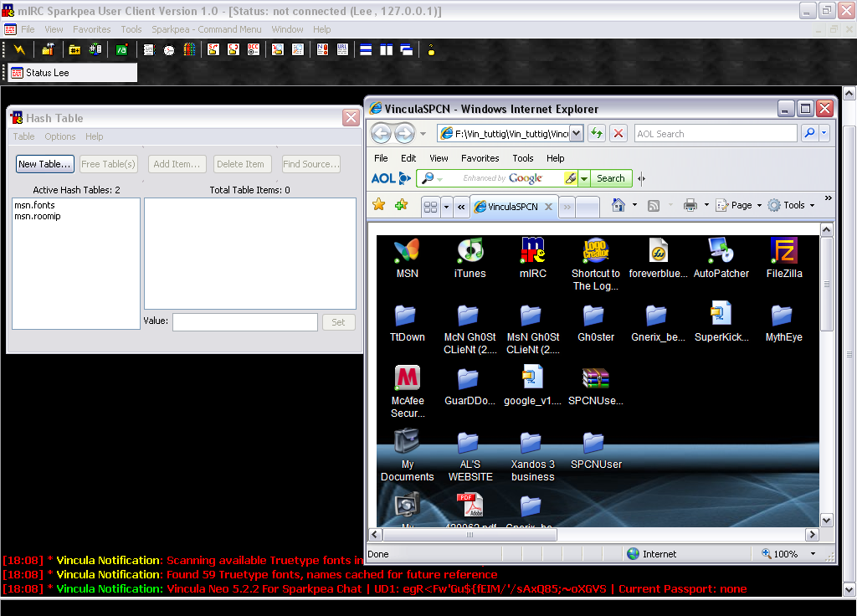Click the Internet Explorer Forward arrow
This screenshot has height=616, width=857.
404,133
